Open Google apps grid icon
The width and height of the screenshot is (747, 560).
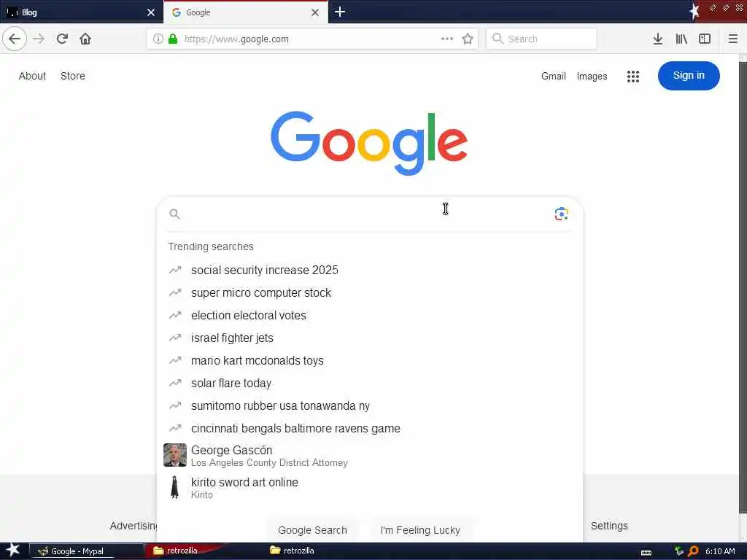click(632, 76)
